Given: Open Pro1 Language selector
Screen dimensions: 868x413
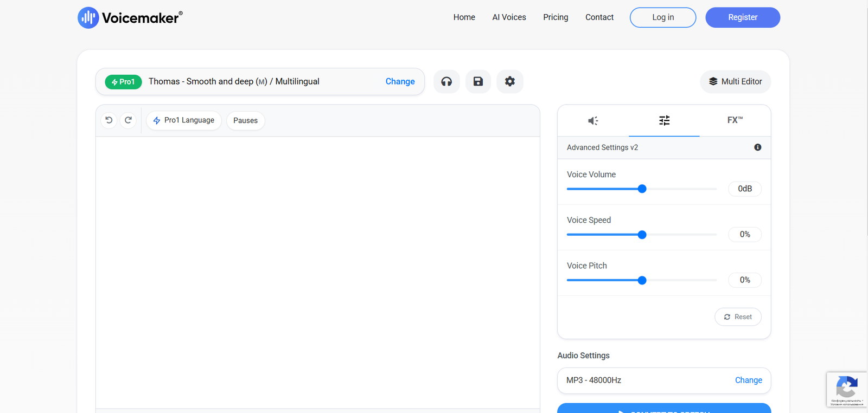Looking at the screenshot, I should 184,120.
